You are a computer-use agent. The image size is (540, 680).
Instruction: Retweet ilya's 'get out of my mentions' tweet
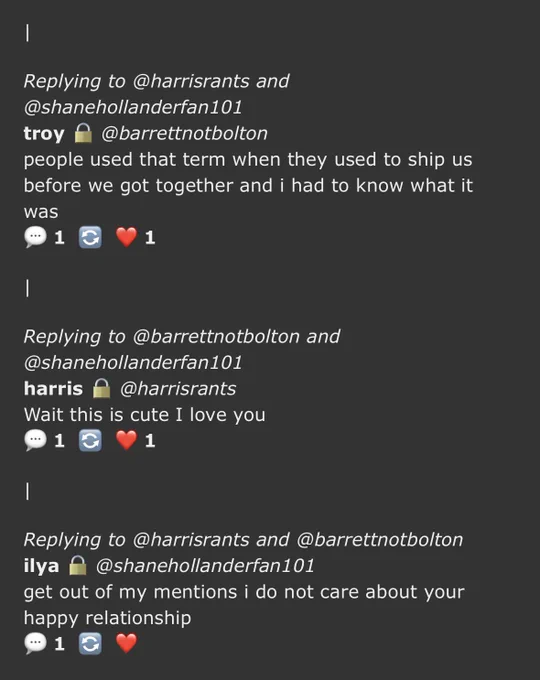coord(90,644)
